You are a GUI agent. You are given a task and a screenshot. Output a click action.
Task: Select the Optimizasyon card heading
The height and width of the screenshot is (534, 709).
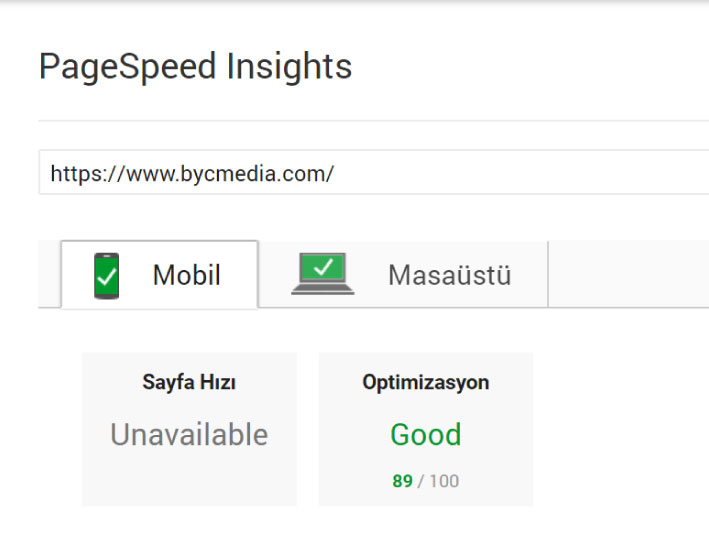pyautogui.click(x=425, y=382)
